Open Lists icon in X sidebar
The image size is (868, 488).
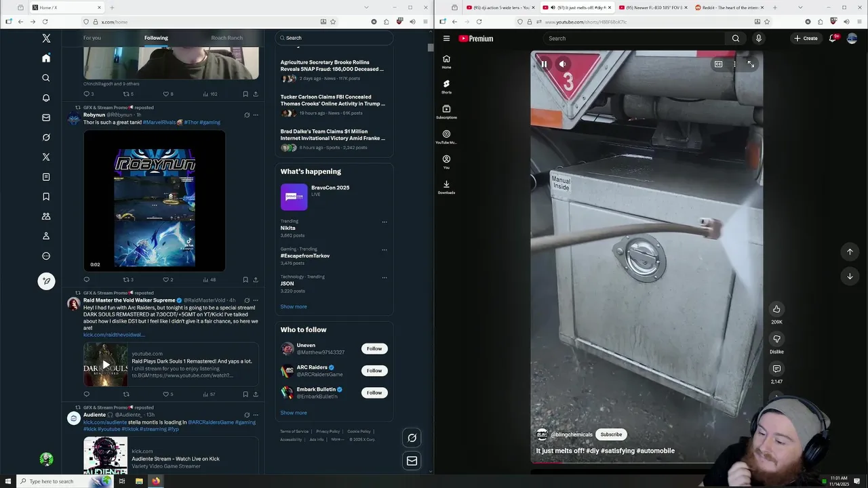pos(46,177)
